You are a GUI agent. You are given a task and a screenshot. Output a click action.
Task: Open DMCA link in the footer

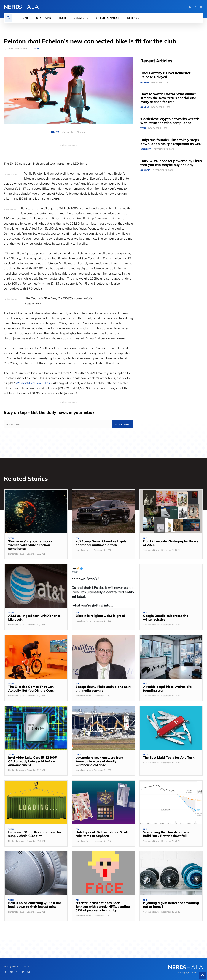click(x=26, y=966)
